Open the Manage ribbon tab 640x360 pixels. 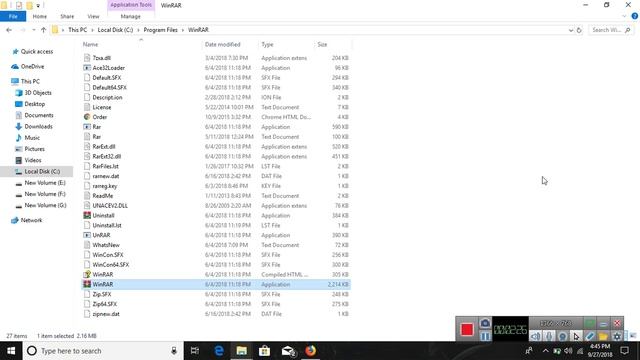131,16
